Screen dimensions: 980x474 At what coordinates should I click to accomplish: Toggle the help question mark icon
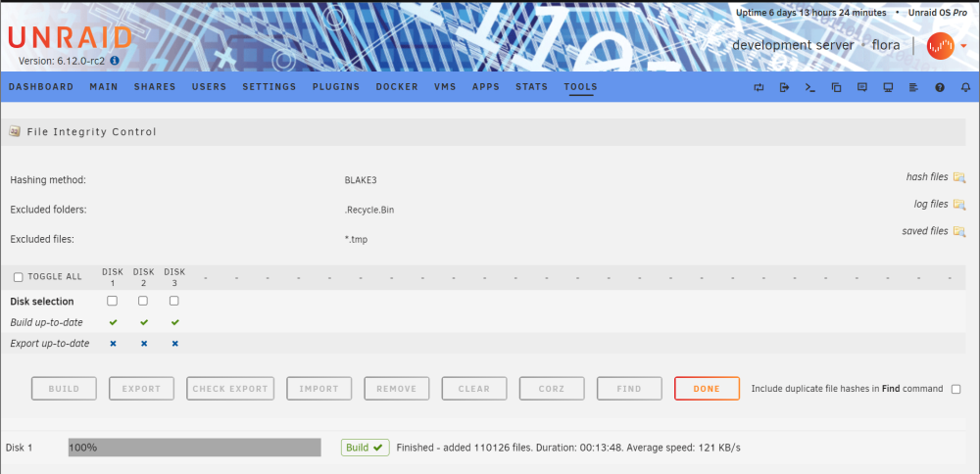pyautogui.click(x=940, y=87)
